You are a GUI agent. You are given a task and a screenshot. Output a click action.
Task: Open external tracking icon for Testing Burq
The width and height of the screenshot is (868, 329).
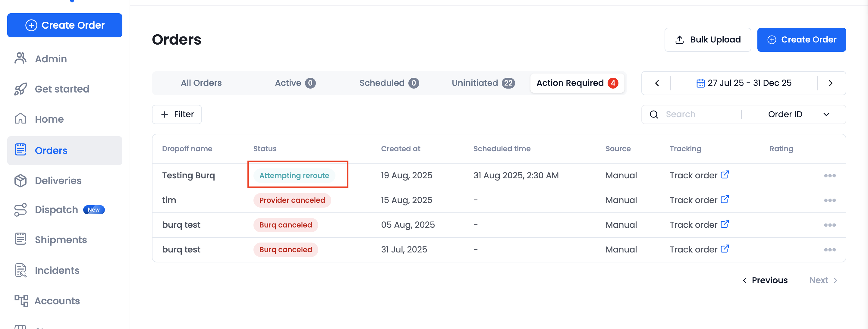(x=725, y=174)
